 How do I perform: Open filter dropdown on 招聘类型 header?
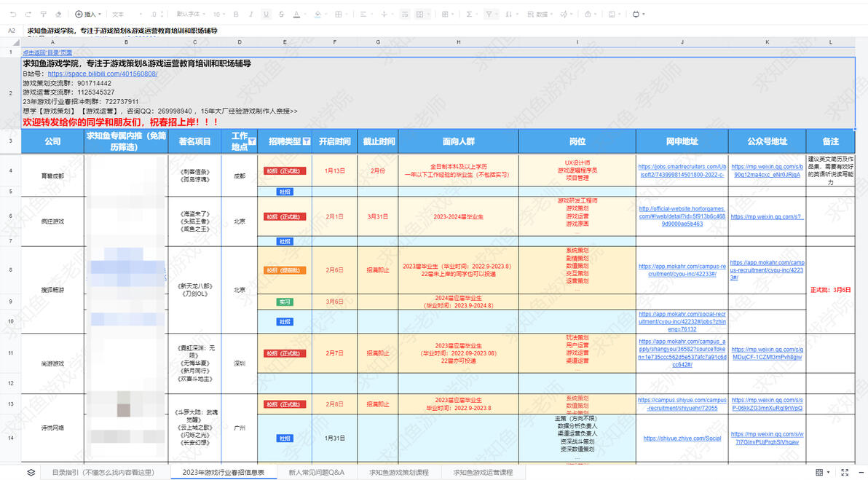(x=306, y=142)
